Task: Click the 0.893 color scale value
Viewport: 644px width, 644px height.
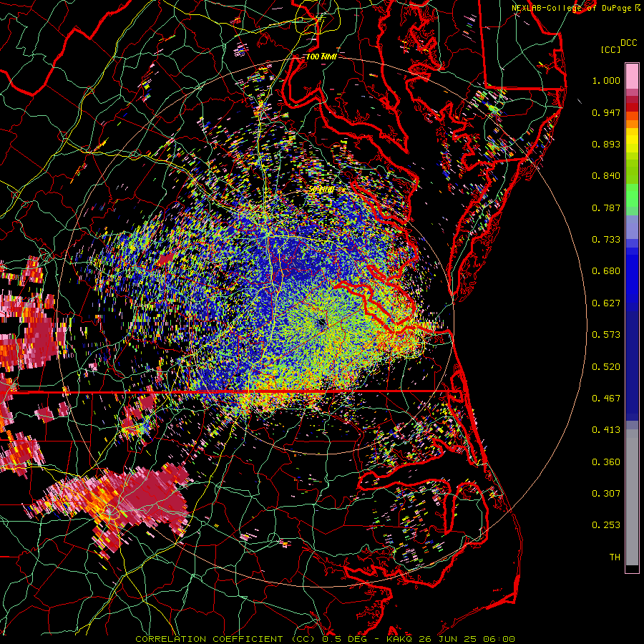Action: click(606, 144)
